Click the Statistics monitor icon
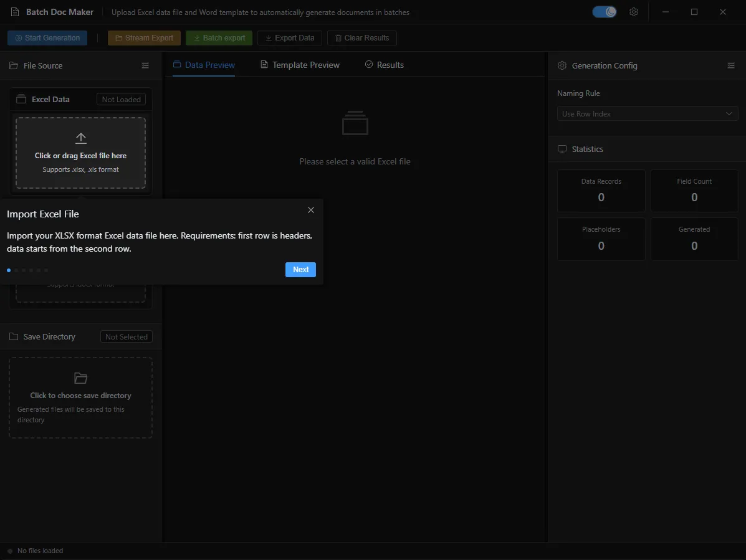 pyautogui.click(x=562, y=149)
